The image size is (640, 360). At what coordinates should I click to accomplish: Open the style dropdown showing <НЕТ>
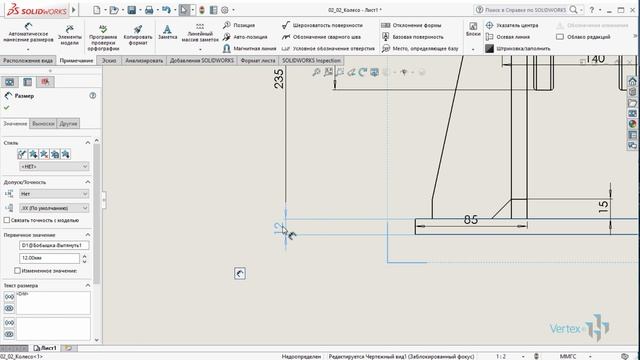point(54,166)
